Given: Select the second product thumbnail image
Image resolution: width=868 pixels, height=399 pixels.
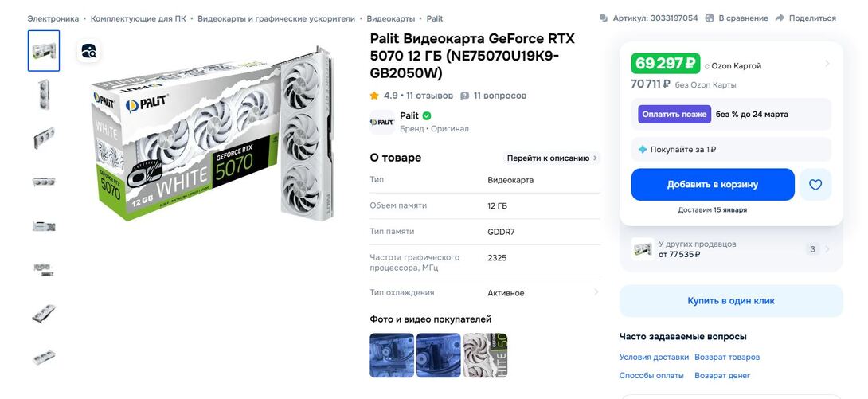Looking at the screenshot, I should point(44,94).
